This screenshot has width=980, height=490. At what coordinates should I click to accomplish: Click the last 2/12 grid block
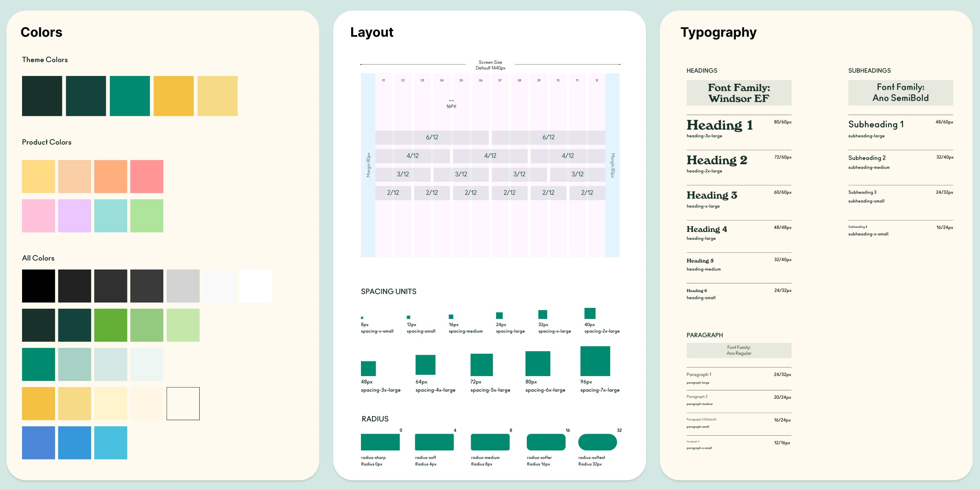[x=587, y=192]
